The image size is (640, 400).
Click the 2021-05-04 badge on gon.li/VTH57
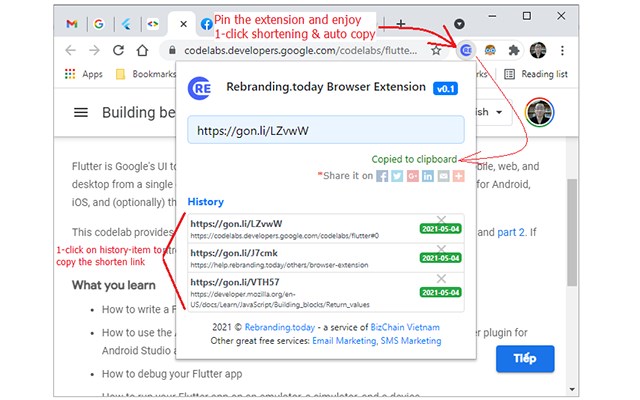pyautogui.click(x=441, y=292)
